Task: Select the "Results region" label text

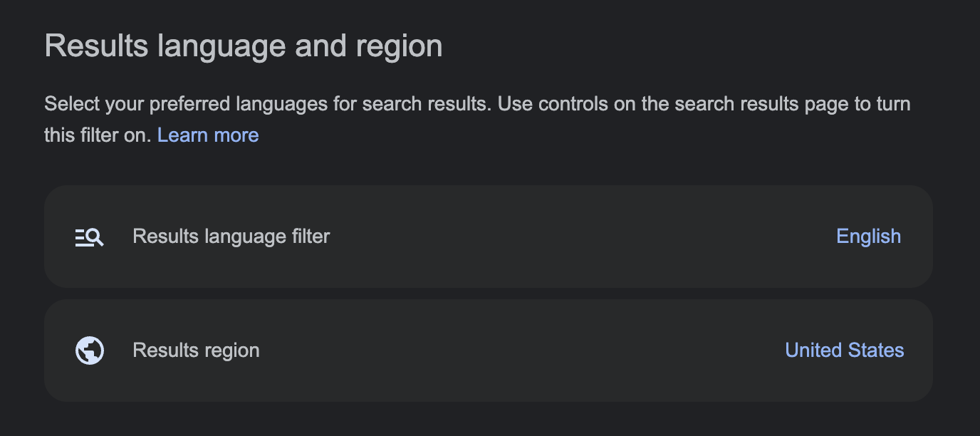Action: [196, 351]
